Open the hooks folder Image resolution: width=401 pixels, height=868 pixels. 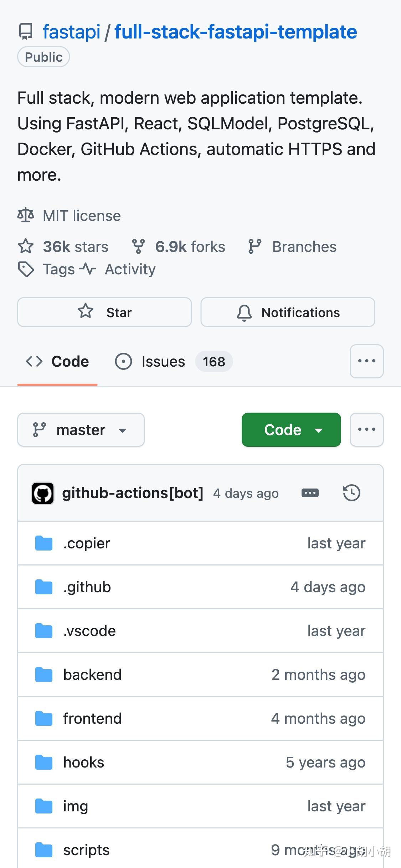pos(84,763)
